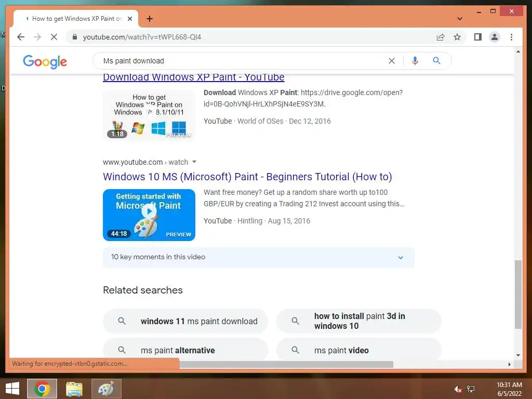This screenshot has height=399, width=532.
Task: Go back to the previous page
Action: click(x=21, y=37)
